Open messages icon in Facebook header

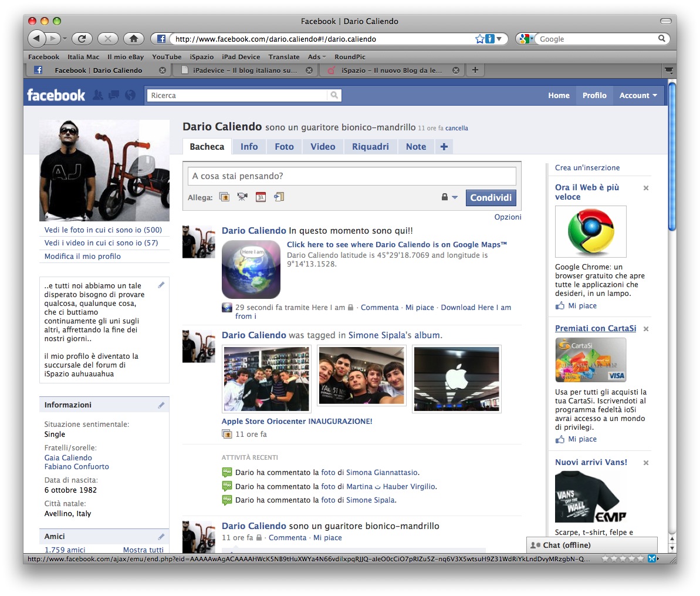point(114,95)
